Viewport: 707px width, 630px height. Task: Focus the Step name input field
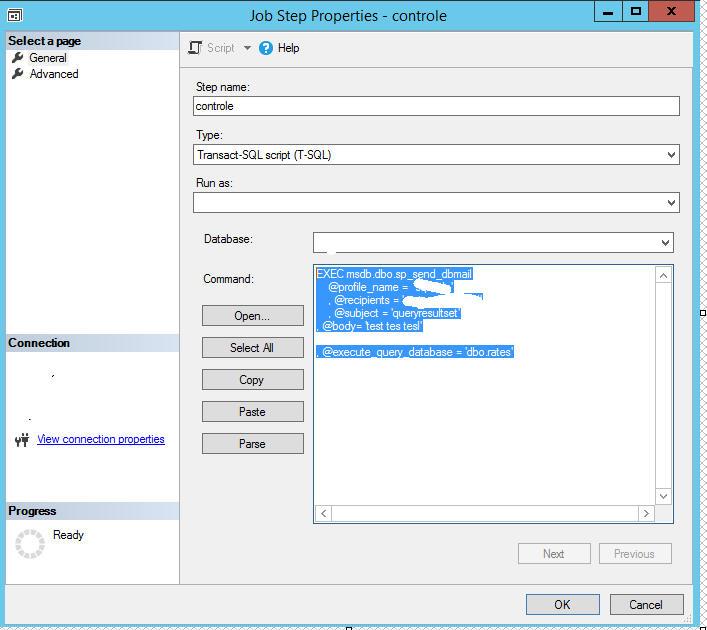[436, 106]
